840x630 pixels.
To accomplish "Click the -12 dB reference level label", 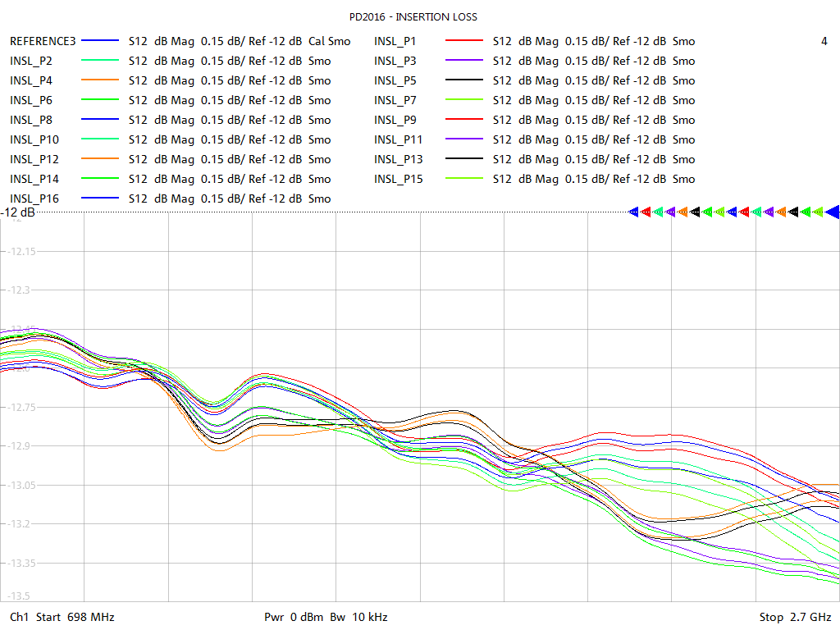I will pyautogui.click(x=18, y=212).
